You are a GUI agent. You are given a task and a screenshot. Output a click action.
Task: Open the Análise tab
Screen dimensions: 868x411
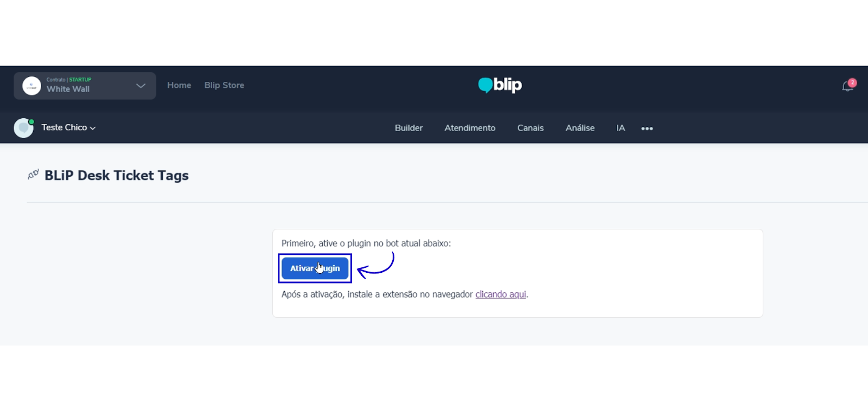coord(580,128)
